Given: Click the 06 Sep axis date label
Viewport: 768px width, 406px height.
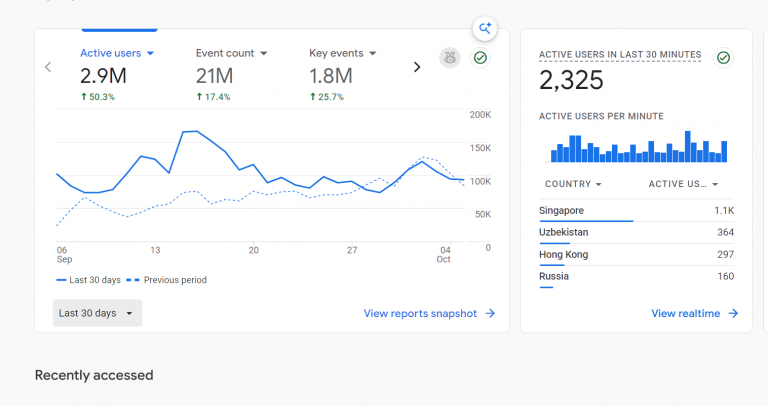Looking at the screenshot, I should pos(64,255).
